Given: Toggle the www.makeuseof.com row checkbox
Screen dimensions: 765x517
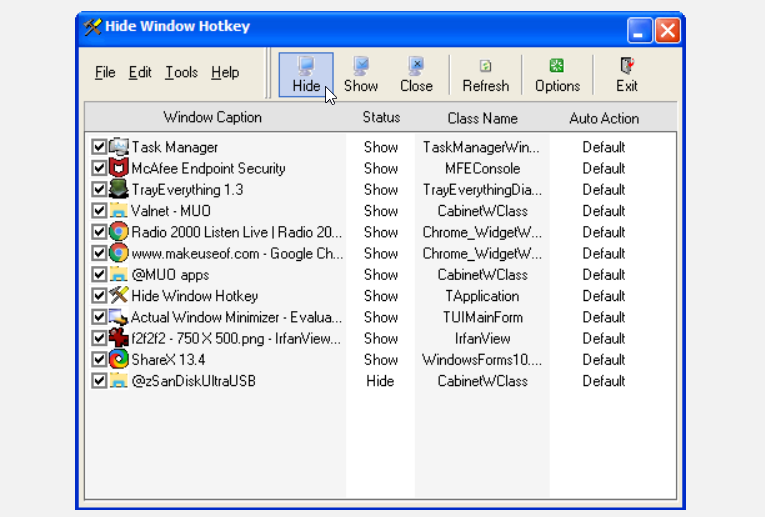Looking at the screenshot, I should click(x=99, y=253).
